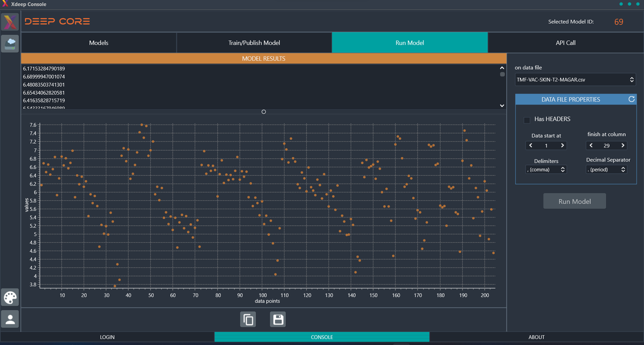Click the results scrollbar down arrow

[x=502, y=106]
